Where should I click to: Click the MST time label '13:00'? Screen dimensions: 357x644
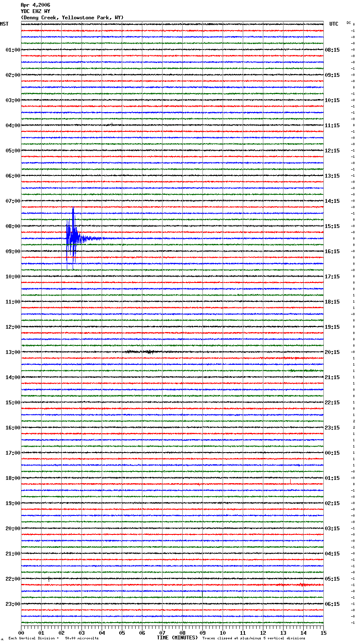pos(13,352)
